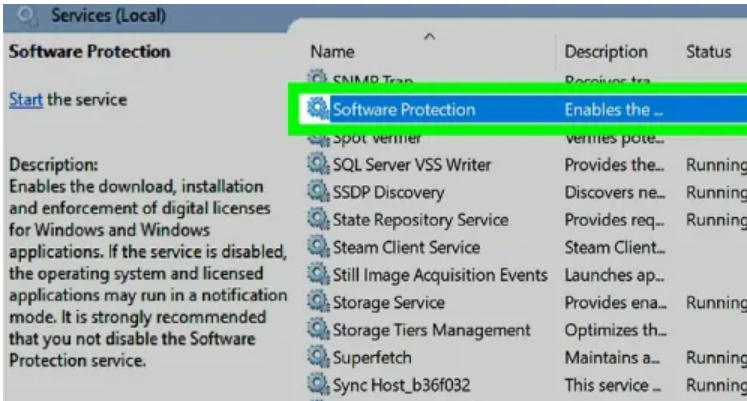
Task: Click the State Repository Service gear icon
Action: [319, 220]
